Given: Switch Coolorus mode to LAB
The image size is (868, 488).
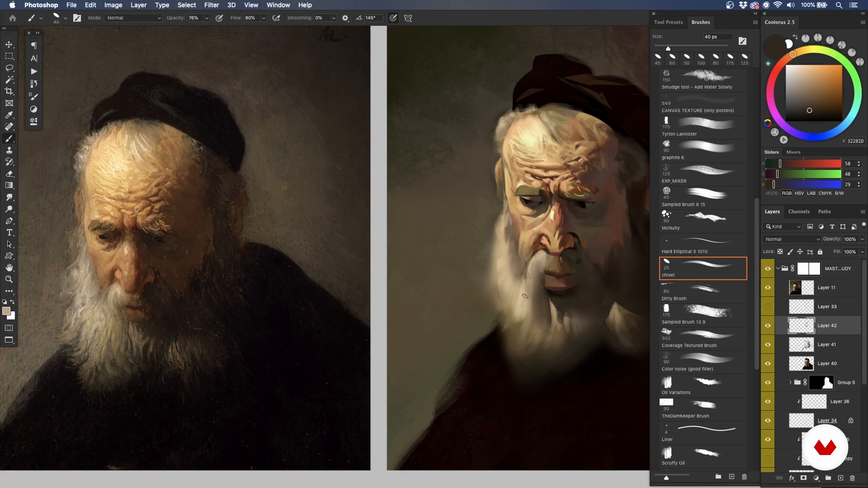Looking at the screenshot, I should pyautogui.click(x=811, y=193).
